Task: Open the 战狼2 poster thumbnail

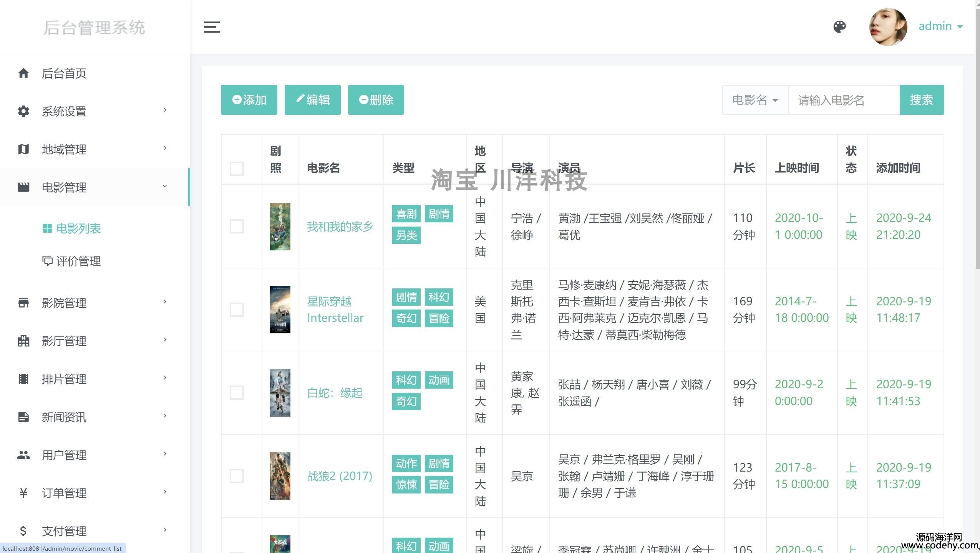Action: (x=280, y=476)
